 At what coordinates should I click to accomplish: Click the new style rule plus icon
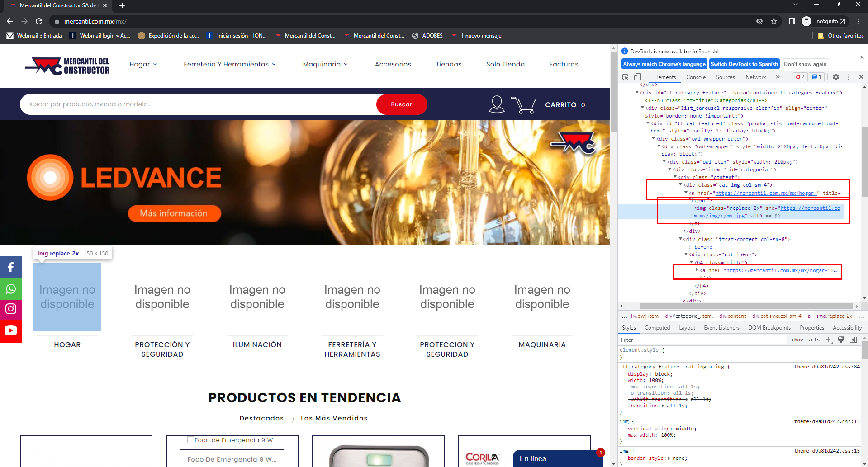pyautogui.click(x=828, y=340)
